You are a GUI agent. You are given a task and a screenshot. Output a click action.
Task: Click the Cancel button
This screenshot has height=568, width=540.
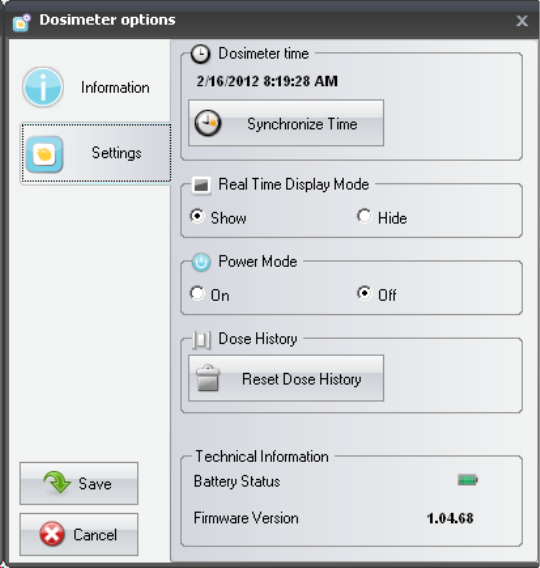[x=79, y=534]
